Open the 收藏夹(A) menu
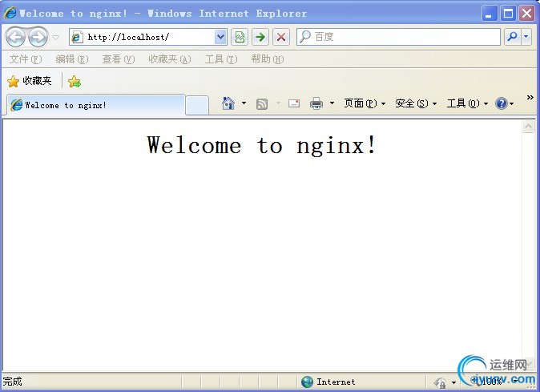 click(169, 59)
